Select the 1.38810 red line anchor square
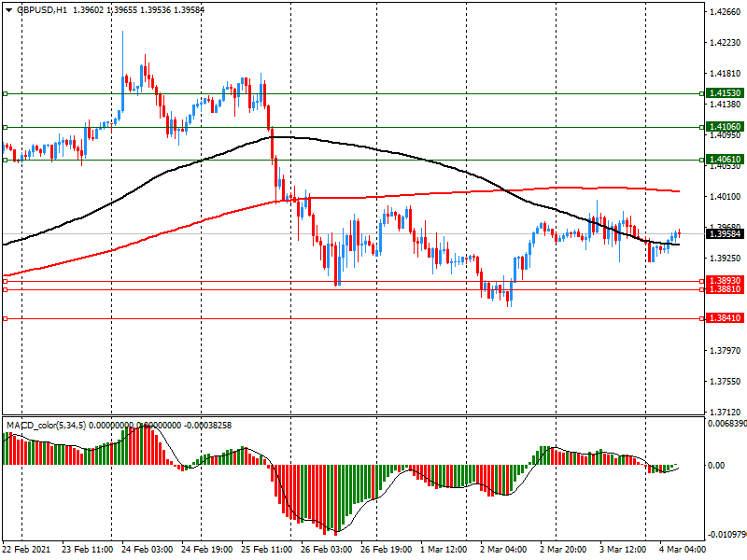The height and width of the screenshot is (560, 747). 5,289
